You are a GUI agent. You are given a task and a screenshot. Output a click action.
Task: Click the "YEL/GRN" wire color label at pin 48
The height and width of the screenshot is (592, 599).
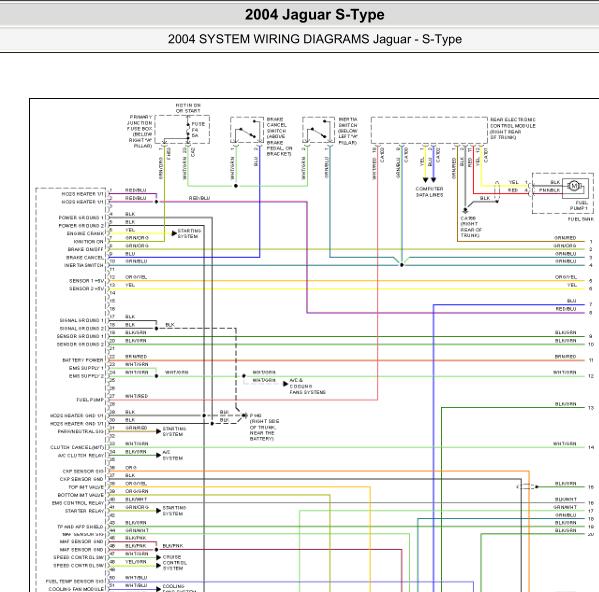[x=136, y=562]
